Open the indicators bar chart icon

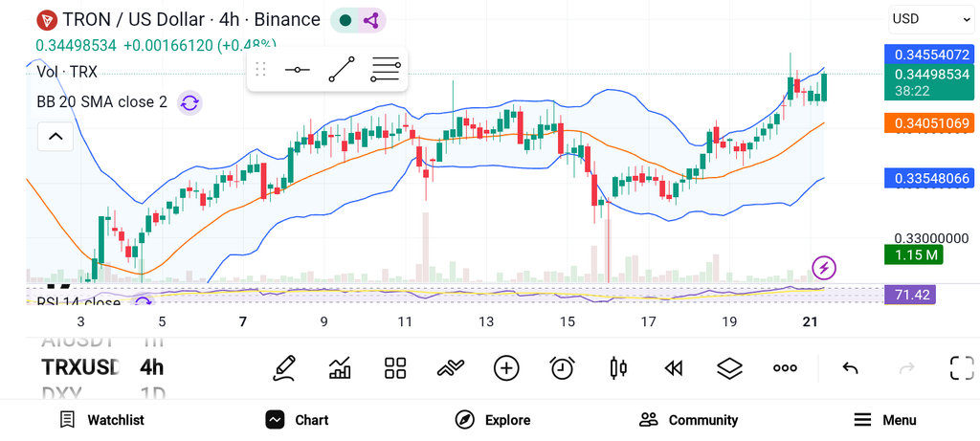click(340, 368)
